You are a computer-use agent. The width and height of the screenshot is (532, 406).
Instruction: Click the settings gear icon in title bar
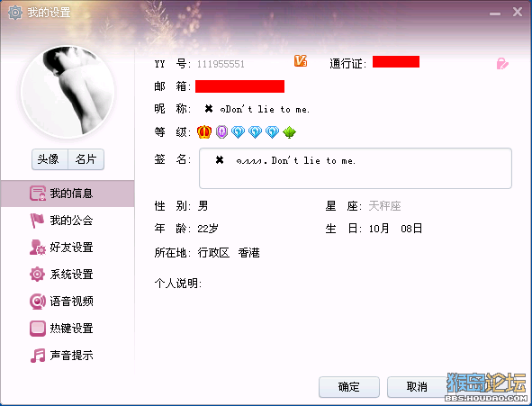pyautogui.click(x=15, y=13)
